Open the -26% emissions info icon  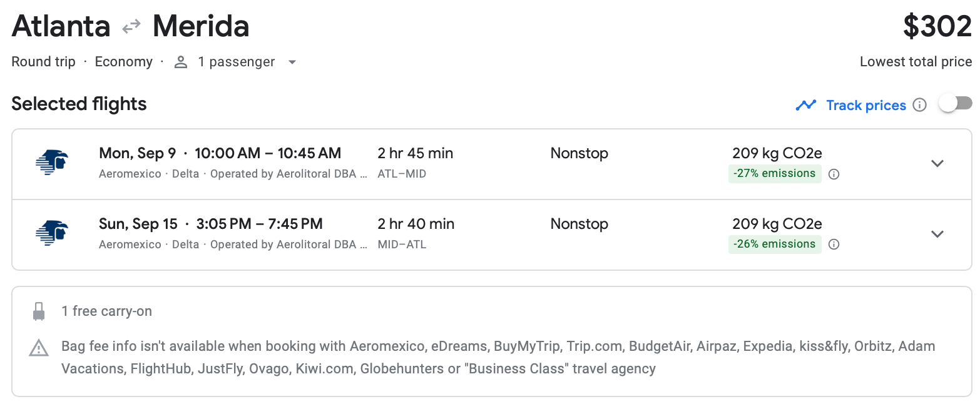[834, 245]
